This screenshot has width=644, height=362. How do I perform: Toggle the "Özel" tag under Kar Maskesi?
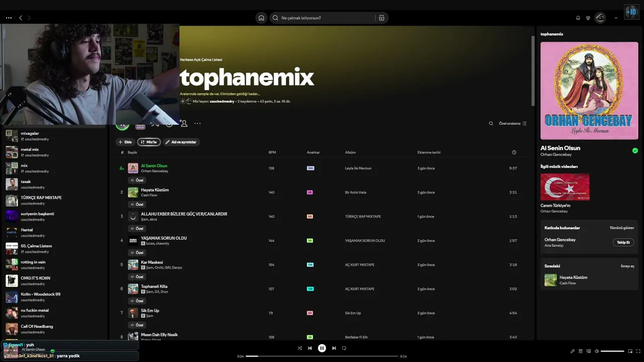[137, 277]
